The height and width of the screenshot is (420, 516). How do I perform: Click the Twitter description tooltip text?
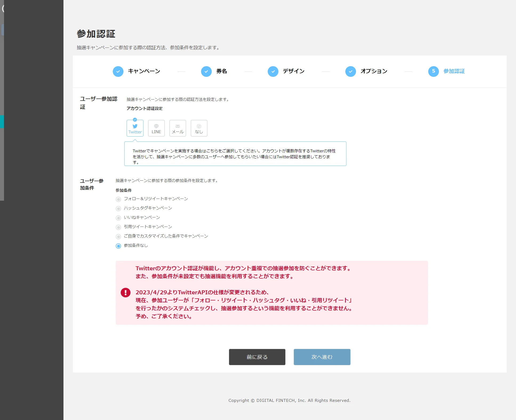234,157
